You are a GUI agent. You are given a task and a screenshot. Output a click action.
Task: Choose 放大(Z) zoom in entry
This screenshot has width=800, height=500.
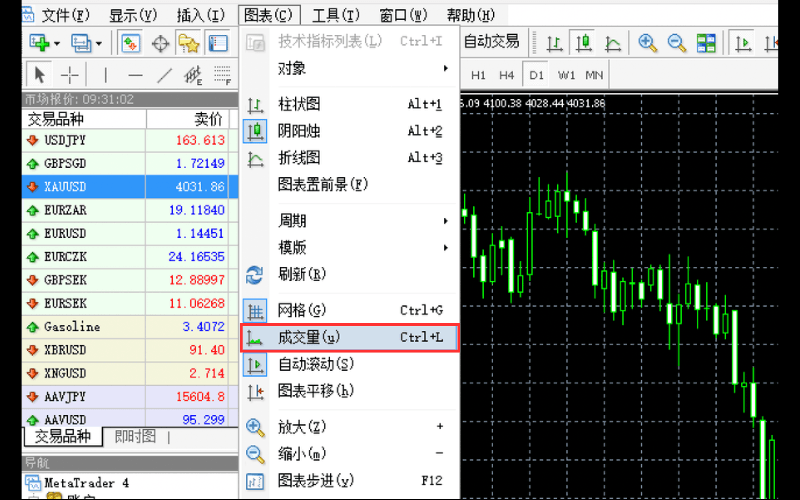pos(349,427)
